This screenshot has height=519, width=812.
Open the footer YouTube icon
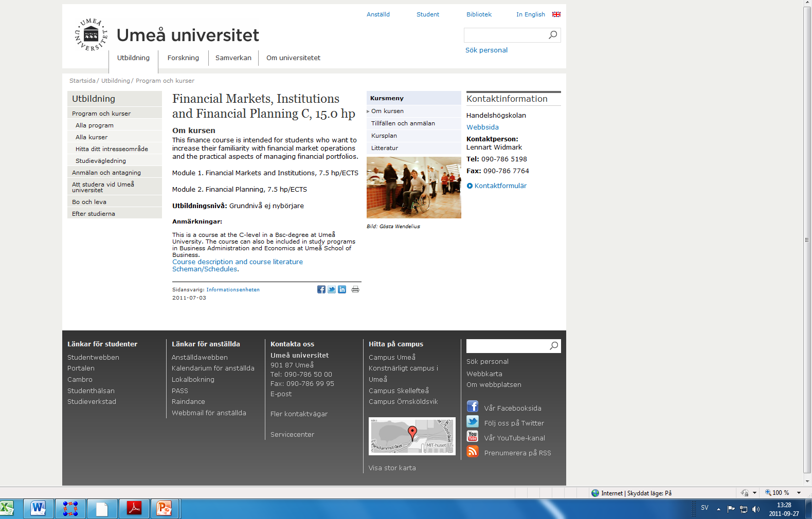(473, 436)
